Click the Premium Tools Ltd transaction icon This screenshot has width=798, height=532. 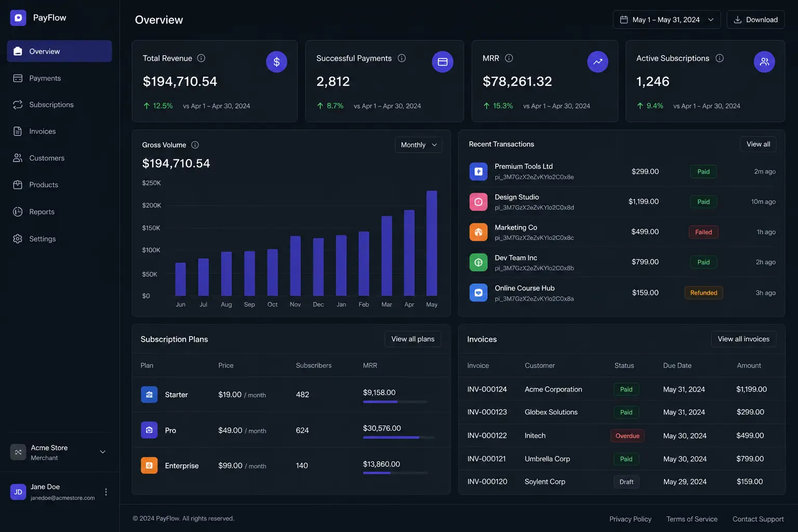pyautogui.click(x=478, y=171)
